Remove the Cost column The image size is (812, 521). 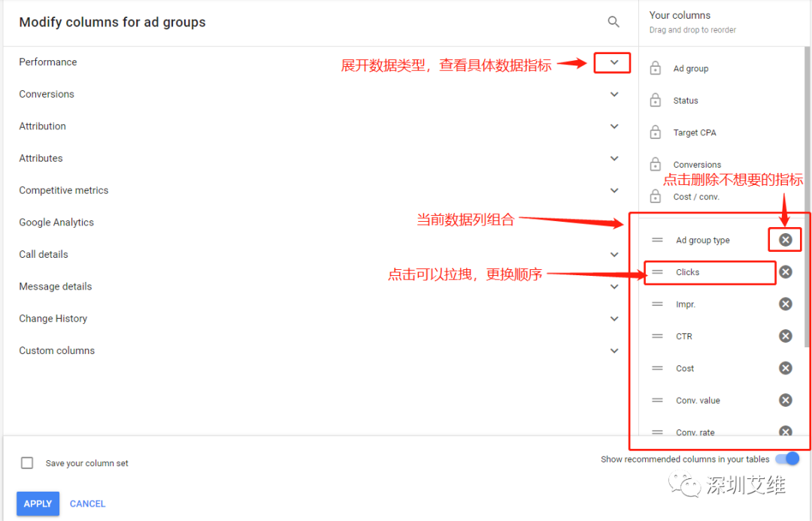click(x=785, y=368)
